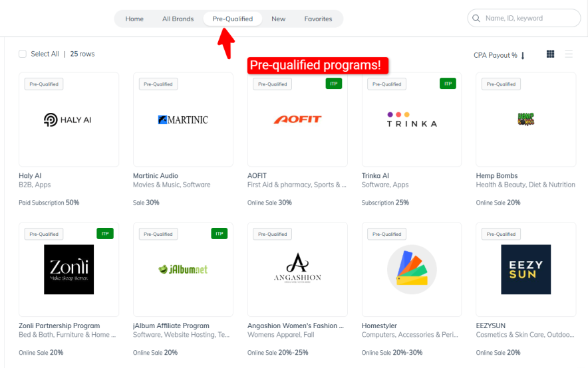The width and height of the screenshot is (588, 368).
Task: Click the ITP badge on Zonli card
Action: click(x=105, y=234)
